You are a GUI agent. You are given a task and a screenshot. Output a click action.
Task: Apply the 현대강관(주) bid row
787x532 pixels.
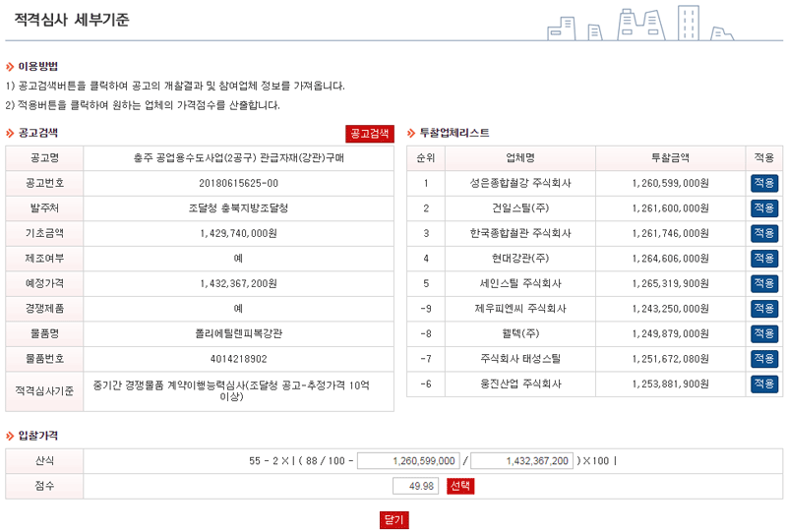tap(763, 258)
